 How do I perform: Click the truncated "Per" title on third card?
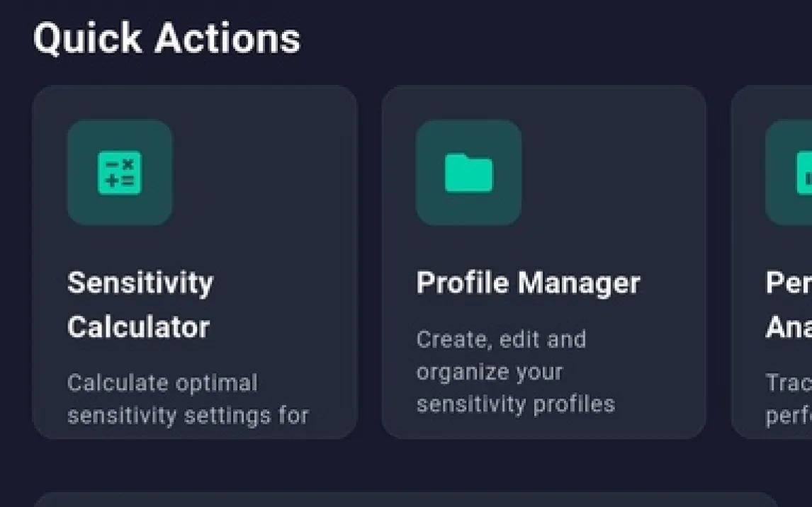(789, 283)
